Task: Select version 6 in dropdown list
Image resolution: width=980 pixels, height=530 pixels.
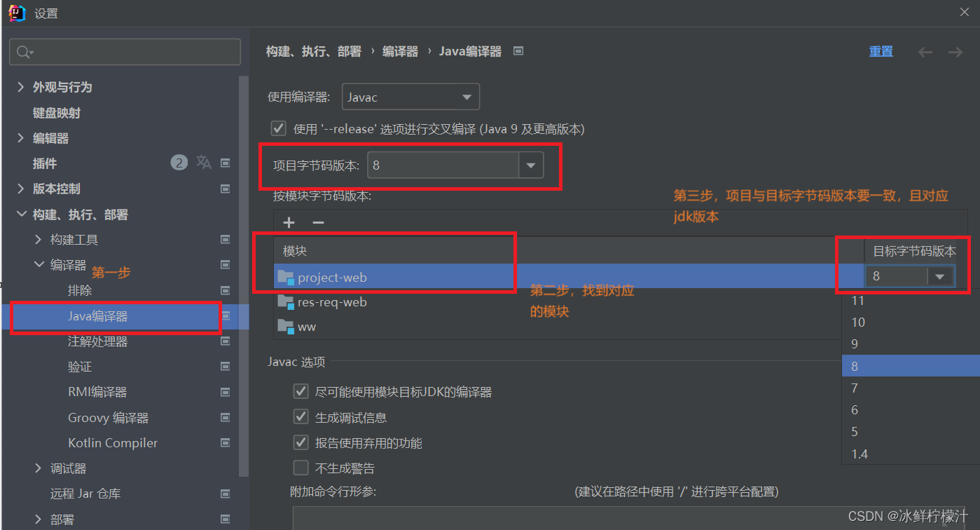Action: coord(911,410)
